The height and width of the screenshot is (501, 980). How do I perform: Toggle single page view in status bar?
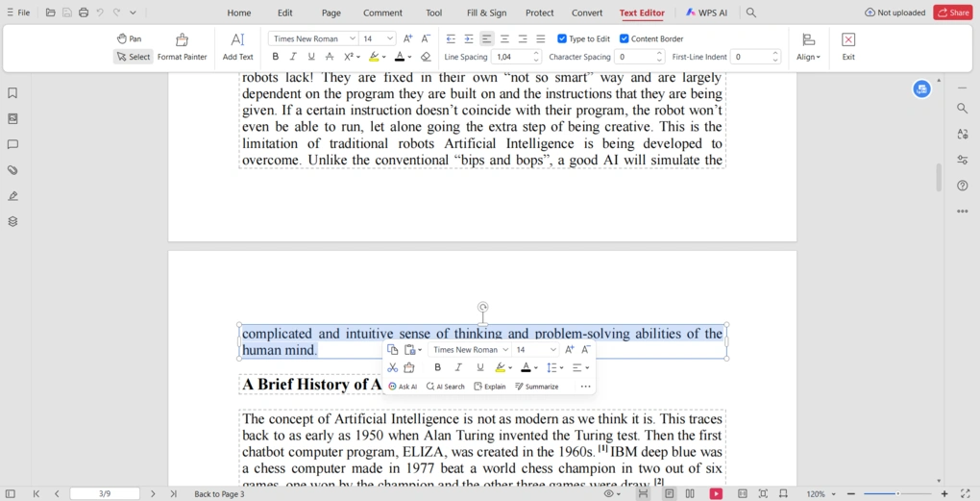pos(670,494)
